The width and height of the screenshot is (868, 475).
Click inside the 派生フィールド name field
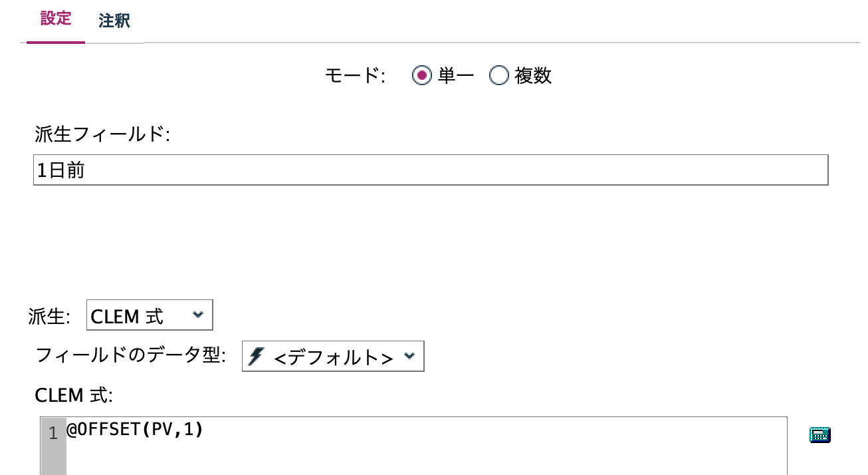click(266, 170)
